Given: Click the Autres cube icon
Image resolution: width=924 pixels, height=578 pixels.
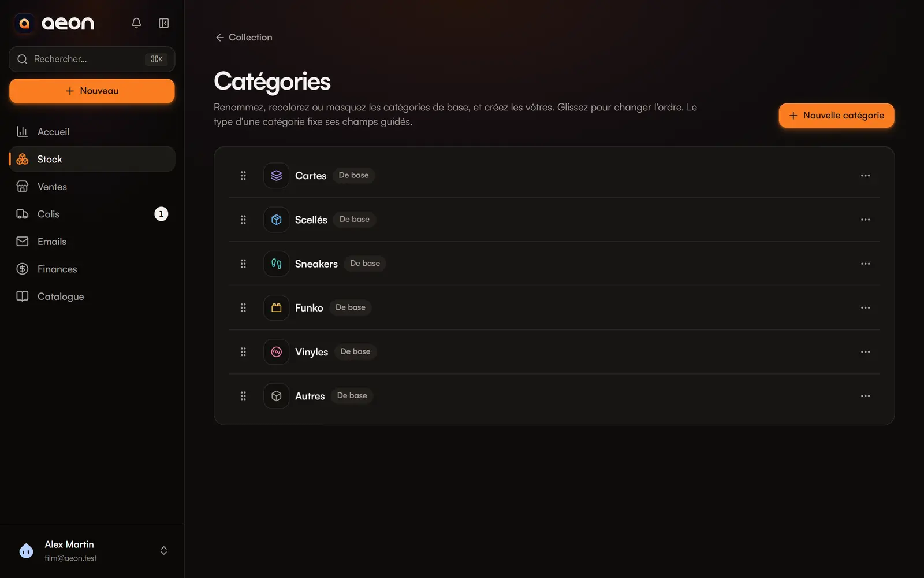Looking at the screenshot, I should (x=277, y=396).
